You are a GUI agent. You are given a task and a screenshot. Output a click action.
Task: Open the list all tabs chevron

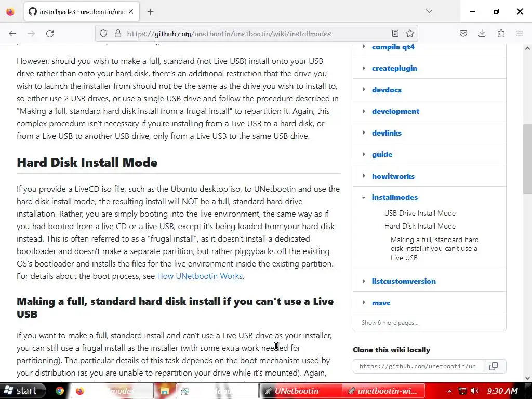(429, 11)
